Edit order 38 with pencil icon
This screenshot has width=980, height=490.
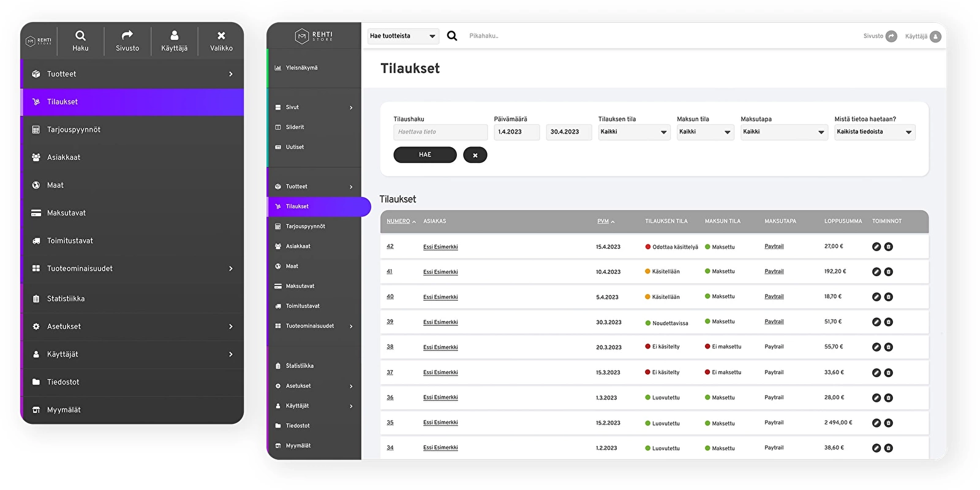click(x=876, y=347)
